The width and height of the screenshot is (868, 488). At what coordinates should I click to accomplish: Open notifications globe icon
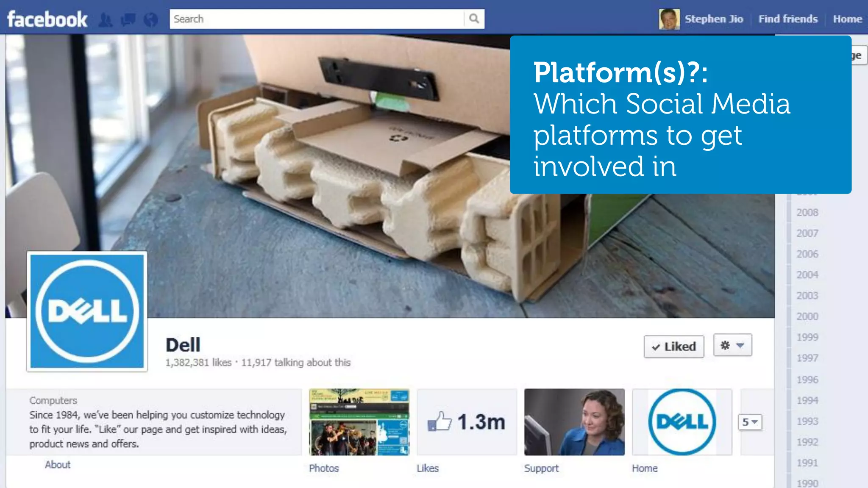[x=150, y=19]
